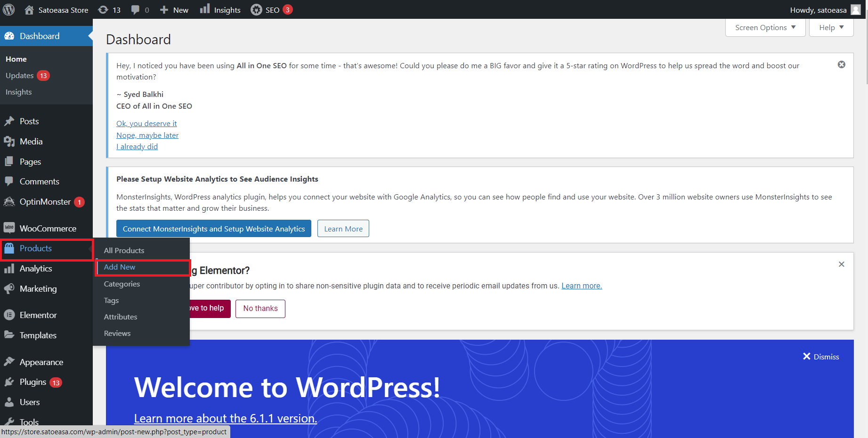The image size is (868, 438).
Task: Click the 'Ok, you deserve it' link
Action: point(146,123)
